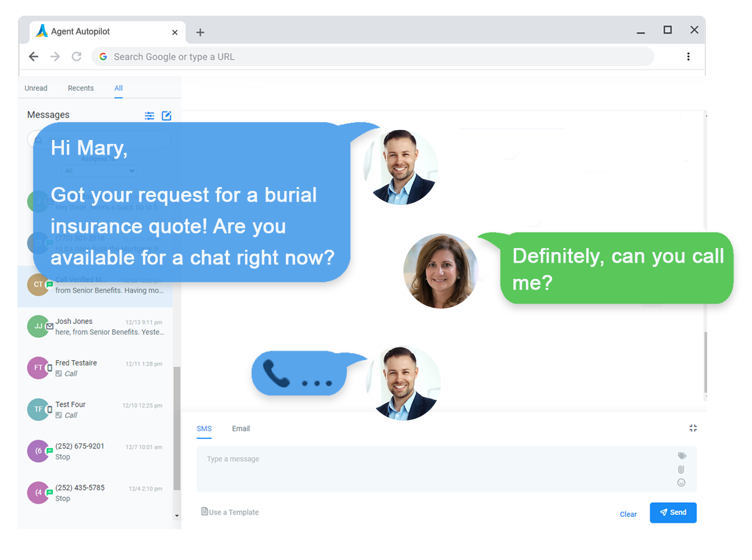Click the Type a message field
The image size is (752, 560).
[x=447, y=469]
